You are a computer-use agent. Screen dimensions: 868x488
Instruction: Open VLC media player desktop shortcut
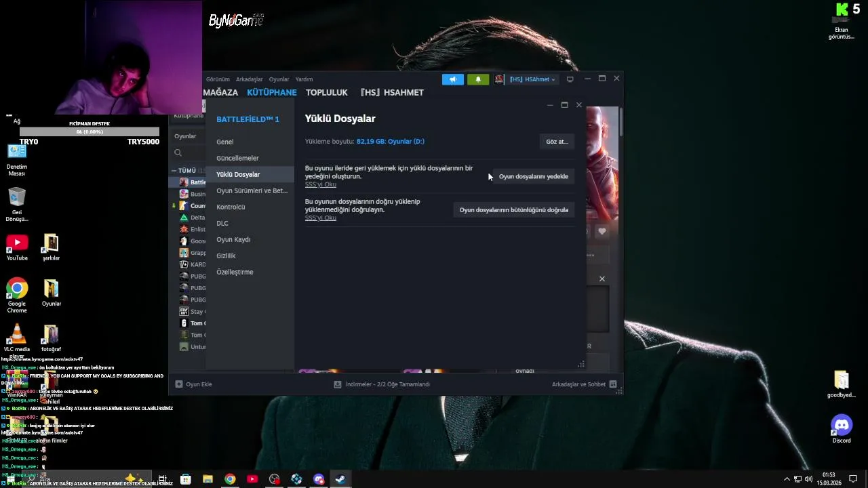[17, 341]
